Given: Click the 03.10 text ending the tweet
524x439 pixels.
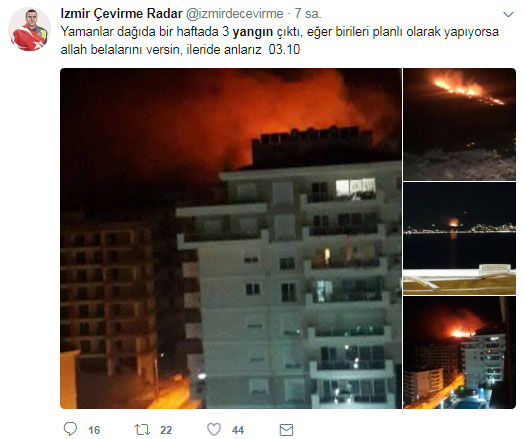Looking at the screenshot, I should click(x=284, y=49).
